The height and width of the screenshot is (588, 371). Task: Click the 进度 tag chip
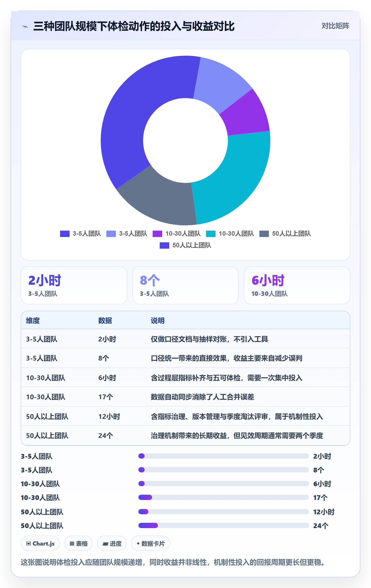pos(112,543)
